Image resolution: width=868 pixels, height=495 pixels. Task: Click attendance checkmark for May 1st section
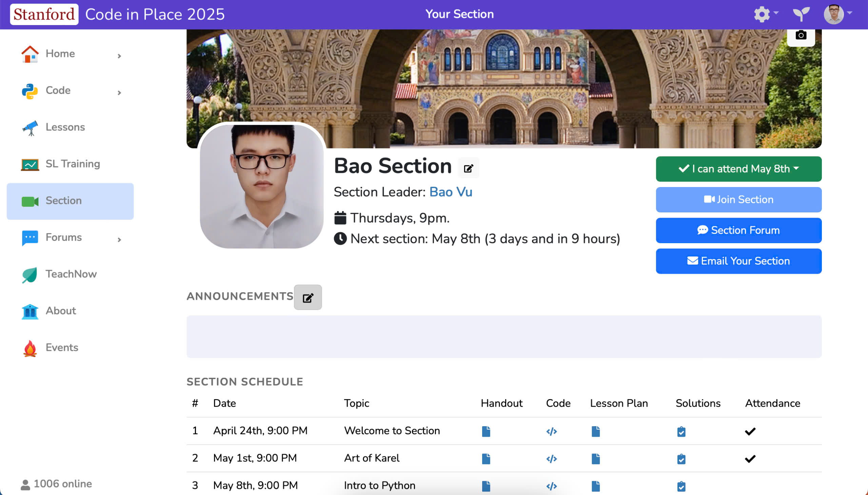pyautogui.click(x=750, y=459)
